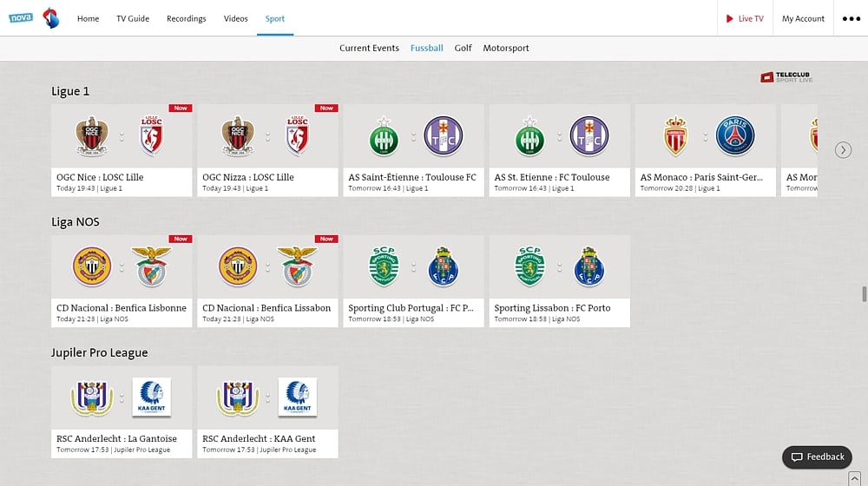Open Current Events sub-tab

[369, 48]
